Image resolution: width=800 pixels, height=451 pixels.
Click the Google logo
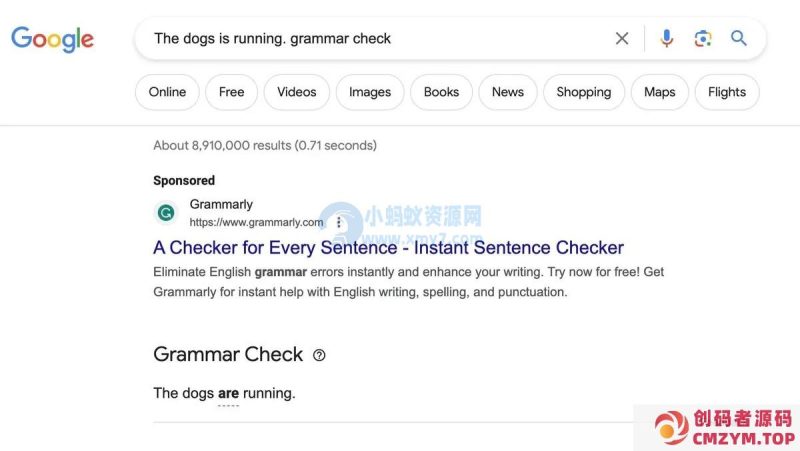tap(52, 39)
